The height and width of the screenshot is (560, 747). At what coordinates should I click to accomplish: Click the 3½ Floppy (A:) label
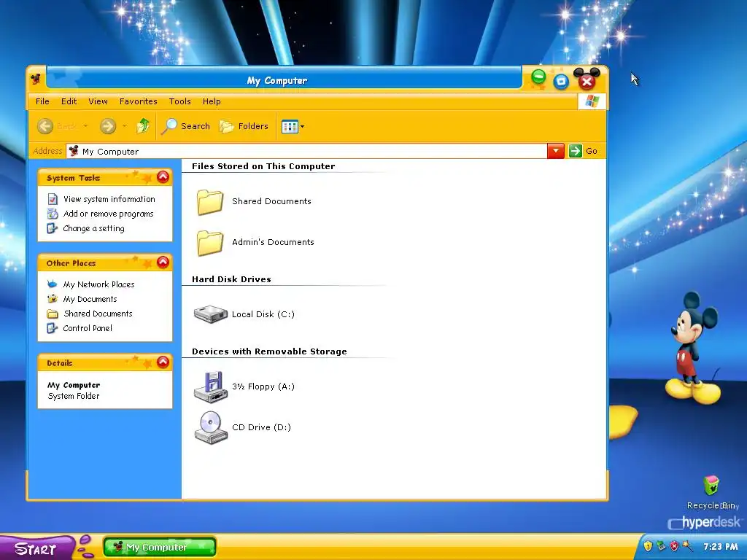[263, 386]
